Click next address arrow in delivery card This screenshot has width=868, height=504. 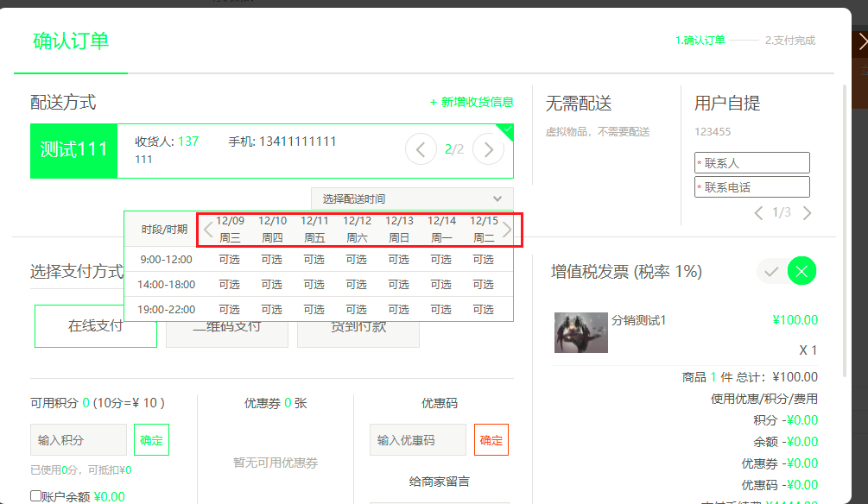click(x=488, y=149)
